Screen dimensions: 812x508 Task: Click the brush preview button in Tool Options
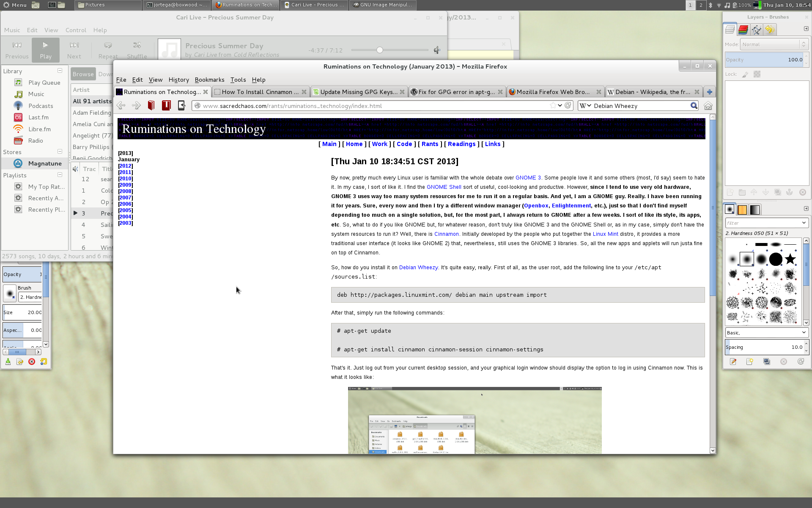10,293
